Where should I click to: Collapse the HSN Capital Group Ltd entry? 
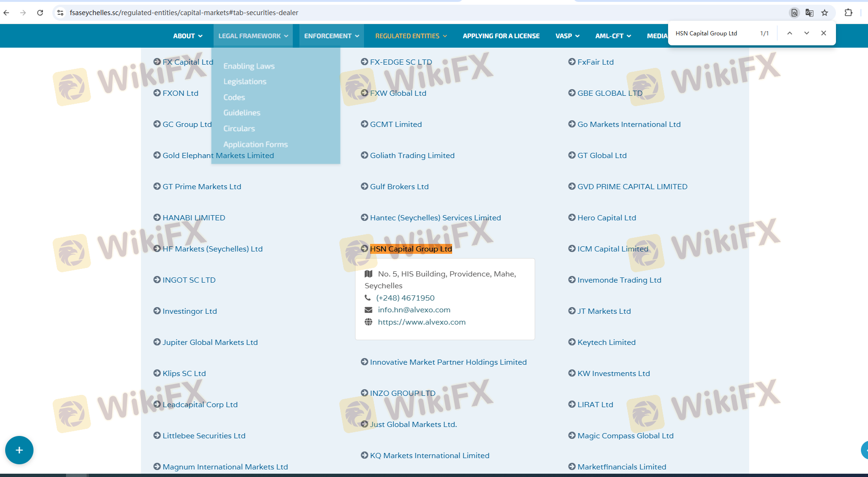click(411, 249)
